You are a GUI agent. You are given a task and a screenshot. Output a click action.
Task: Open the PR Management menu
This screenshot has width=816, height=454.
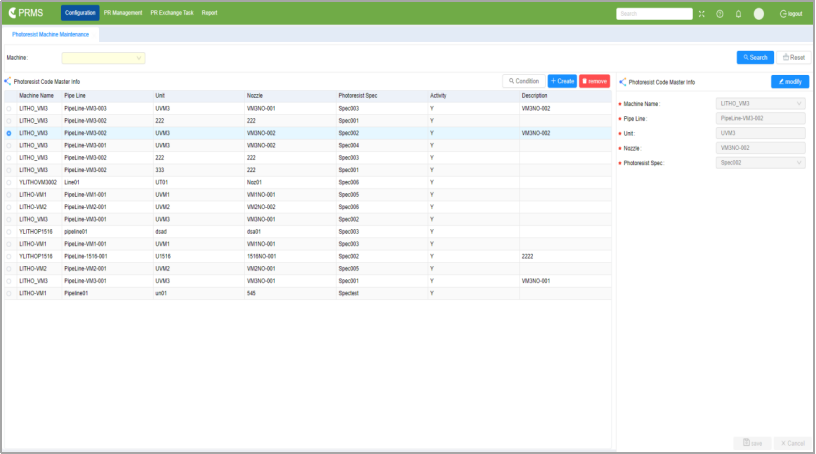click(x=123, y=13)
